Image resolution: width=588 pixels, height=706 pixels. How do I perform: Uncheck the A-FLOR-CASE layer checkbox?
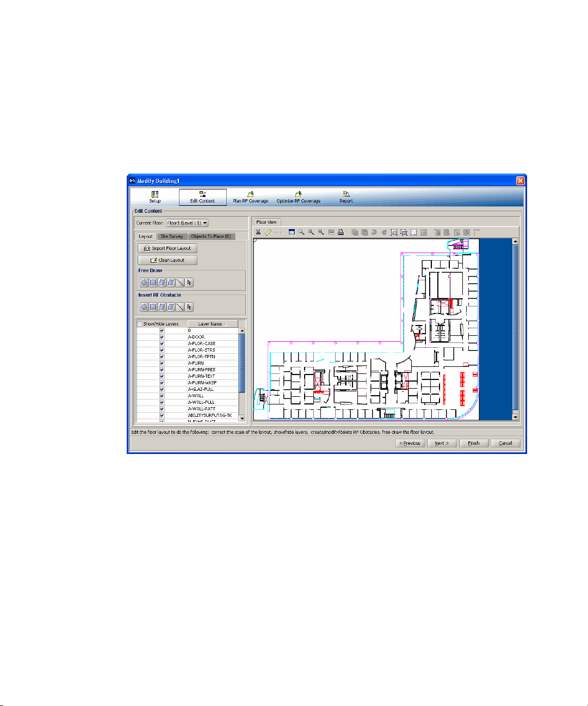click(x=162, y=343)
